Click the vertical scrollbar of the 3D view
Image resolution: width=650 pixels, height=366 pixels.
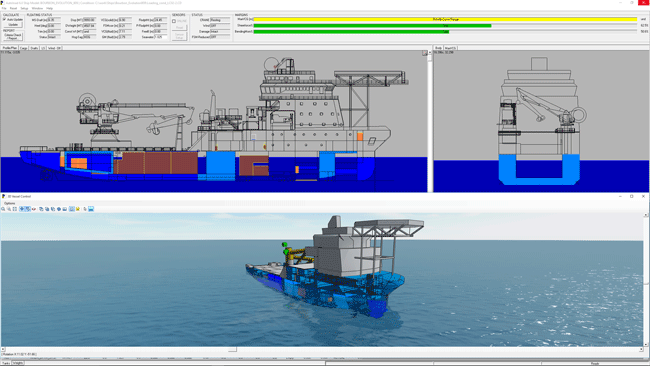click(x=645, y=280)
